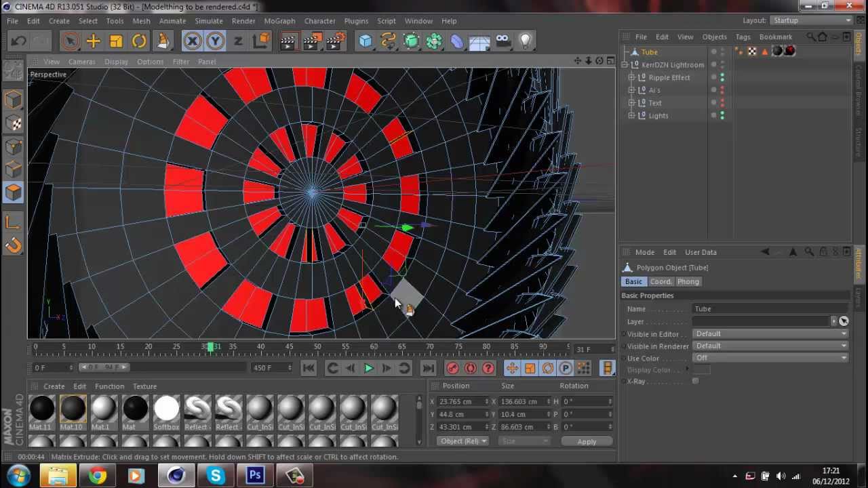868x488 pixels.
Task: Toggle Lights group visibility dots
Action: click(x=722, y=116)
